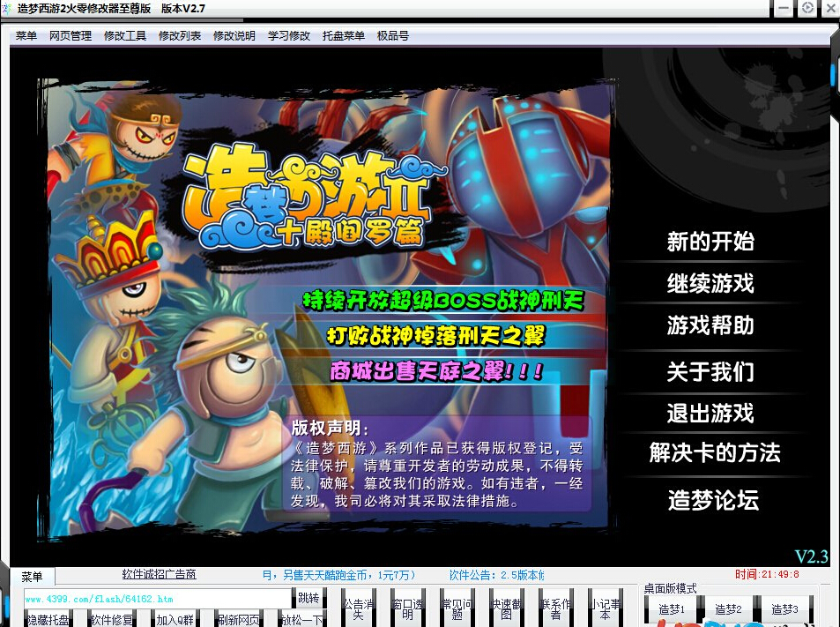The image size is (840, 627).
Task: Switch to 造梦1 desktop mode
Action: point(672,609)
